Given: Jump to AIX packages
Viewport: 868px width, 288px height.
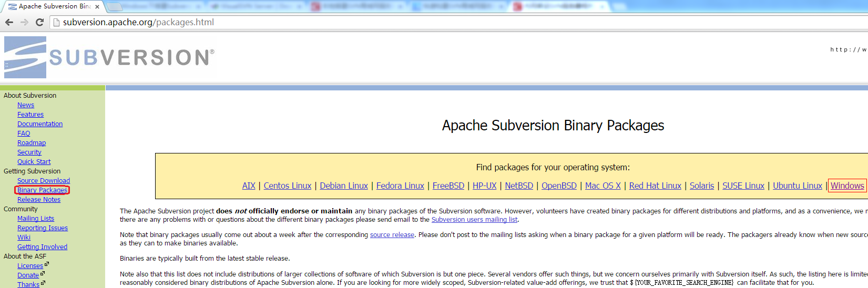Looking at the screenshot, I should (x=249, y=186).
